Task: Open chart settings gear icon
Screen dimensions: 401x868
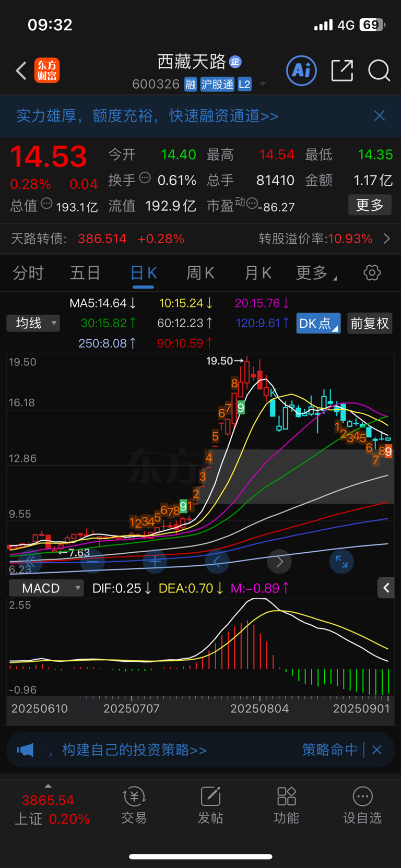Action: point(372,272)
